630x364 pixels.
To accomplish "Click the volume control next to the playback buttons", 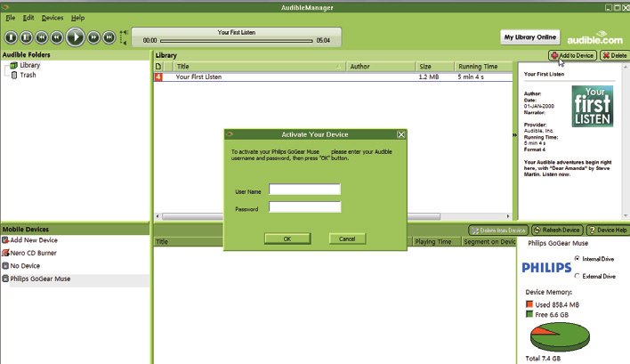I will coord(124,37).
